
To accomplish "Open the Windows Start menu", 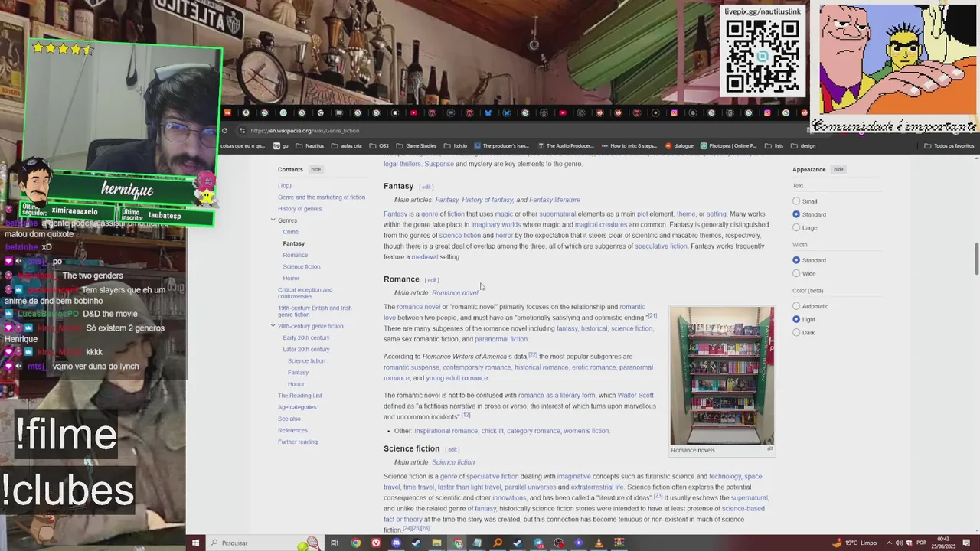I will [195, 543].
